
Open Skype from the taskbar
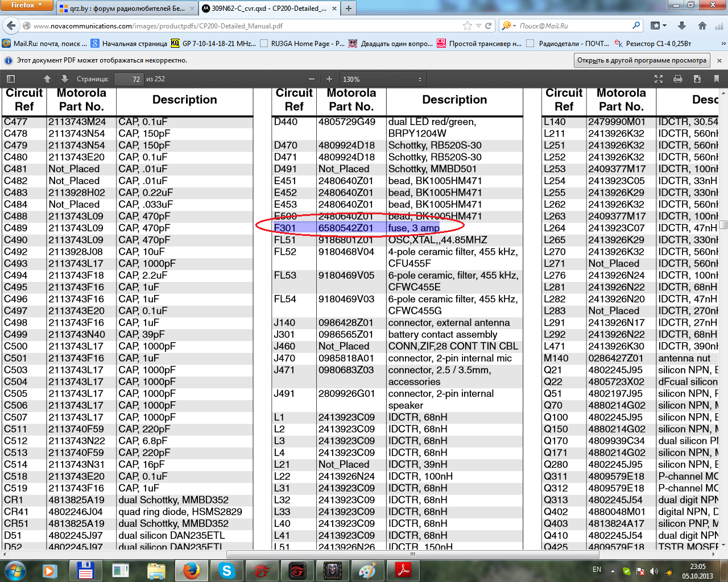tap(226, 570)
